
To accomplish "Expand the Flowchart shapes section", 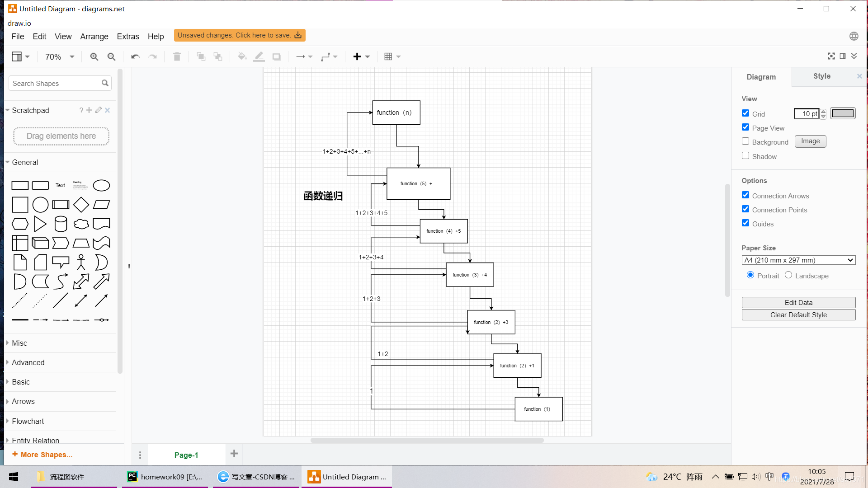I will (28, 421).
